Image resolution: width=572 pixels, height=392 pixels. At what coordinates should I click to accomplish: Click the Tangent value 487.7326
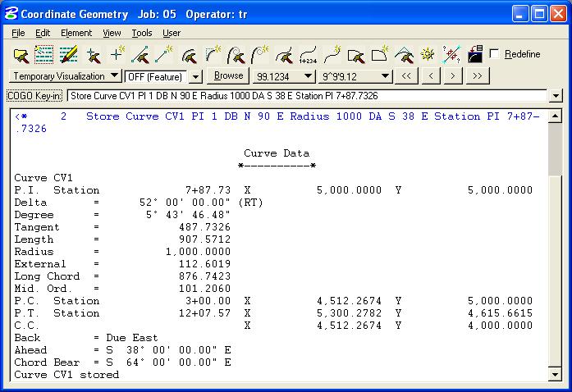click(204, 227)
